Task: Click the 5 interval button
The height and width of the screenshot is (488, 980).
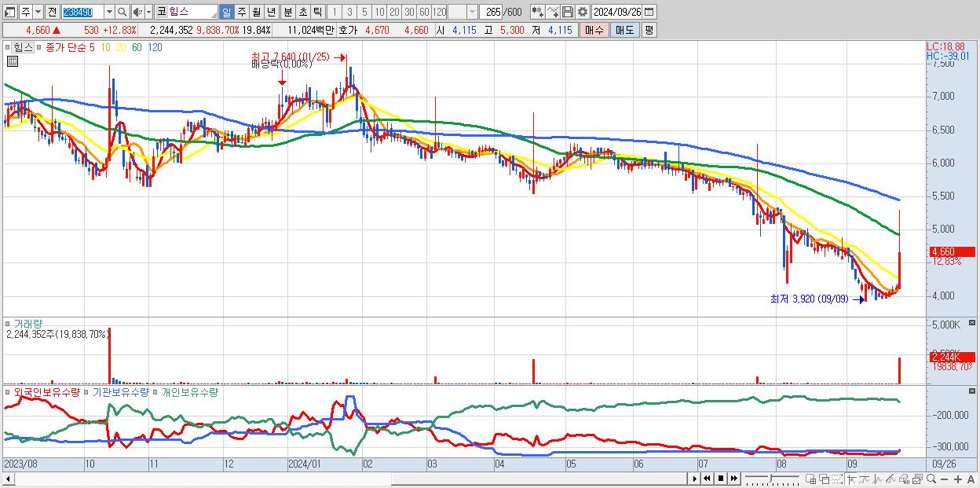Action: [364, 13]
